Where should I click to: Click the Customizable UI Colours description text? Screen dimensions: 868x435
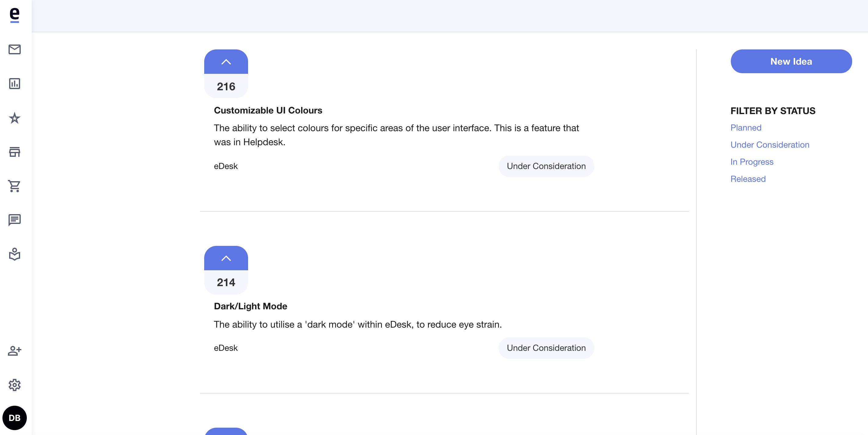[396, 135]
